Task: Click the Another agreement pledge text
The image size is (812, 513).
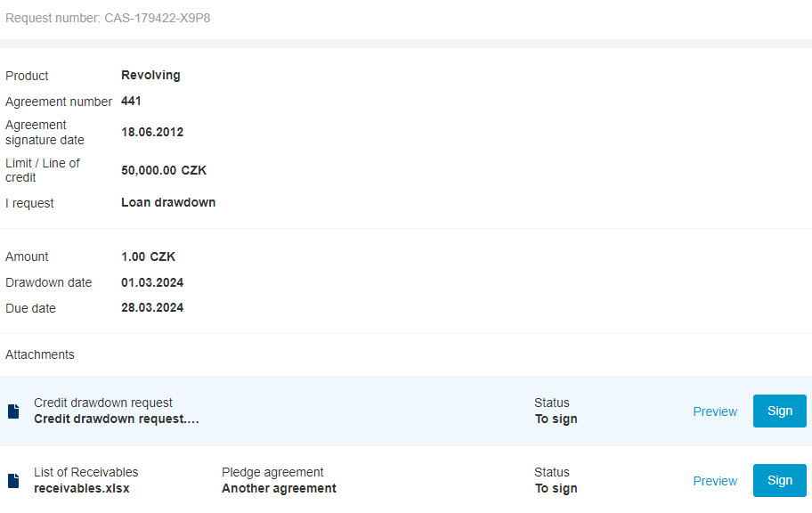Action: 279,488
